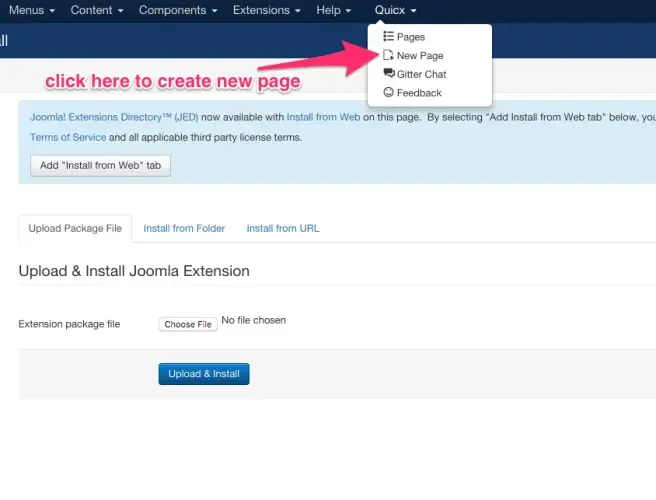Select New Page from Quicx menu

[420, 56]
